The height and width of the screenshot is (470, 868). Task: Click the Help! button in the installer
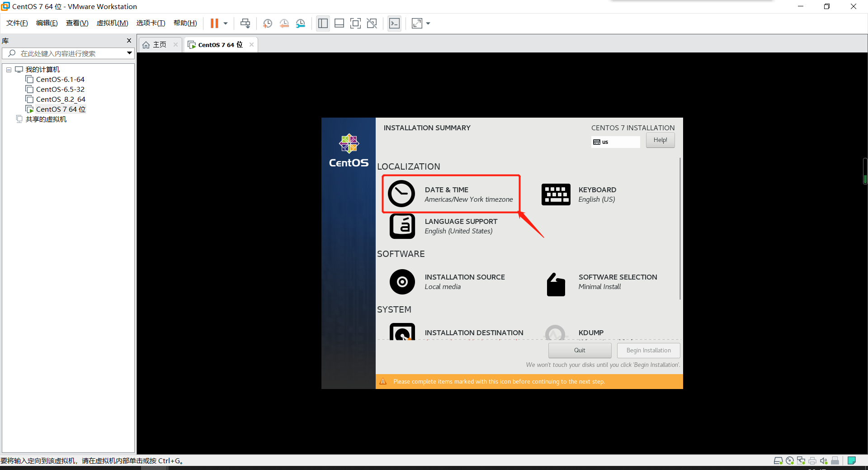tap(660, 140)
